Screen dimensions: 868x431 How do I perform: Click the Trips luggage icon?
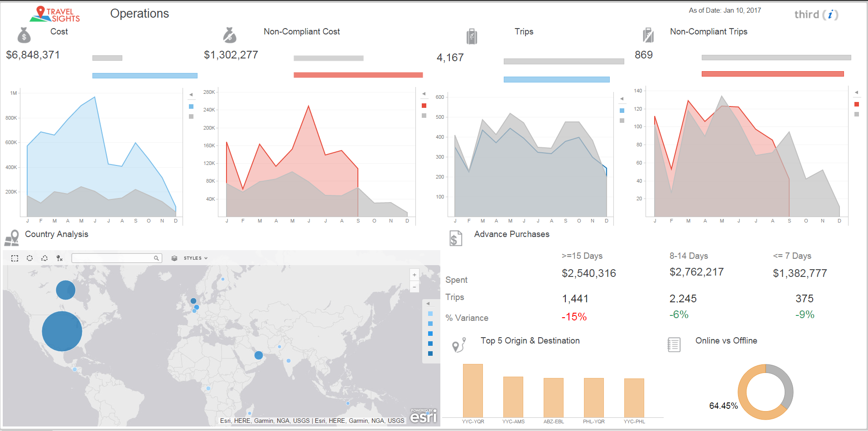tap(472, 35)
